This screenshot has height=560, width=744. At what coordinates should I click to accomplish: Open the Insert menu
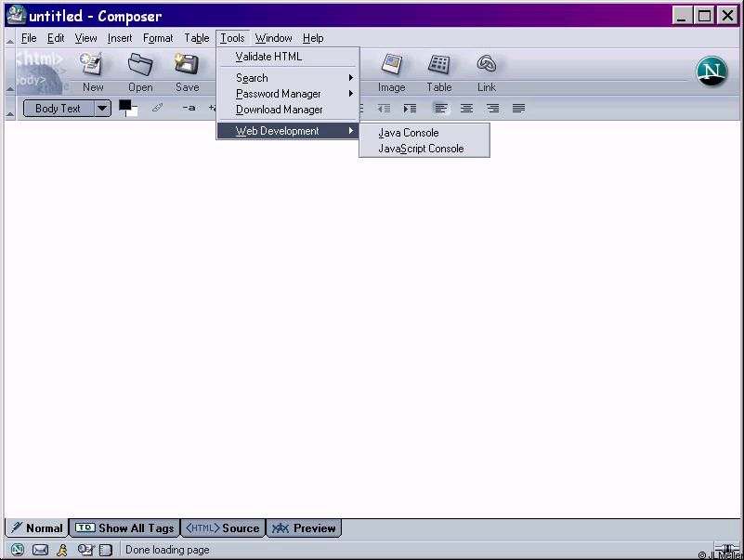pos(120,38)
